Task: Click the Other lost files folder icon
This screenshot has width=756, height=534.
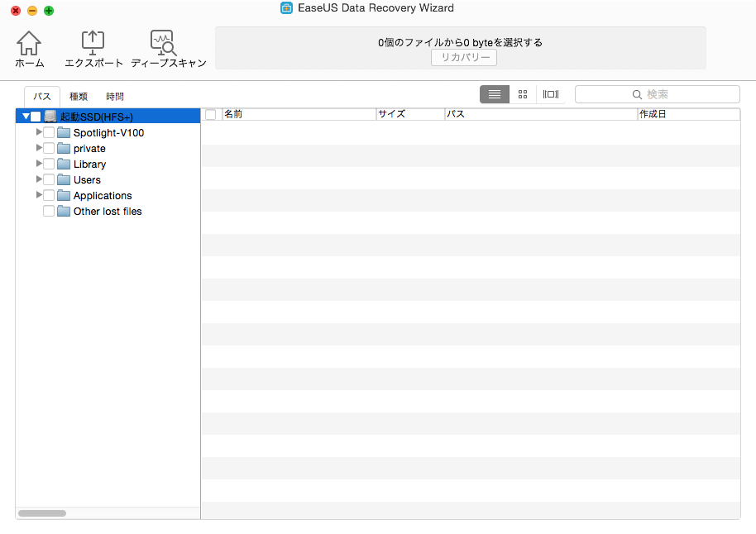Action: click(x=64, y=212)
